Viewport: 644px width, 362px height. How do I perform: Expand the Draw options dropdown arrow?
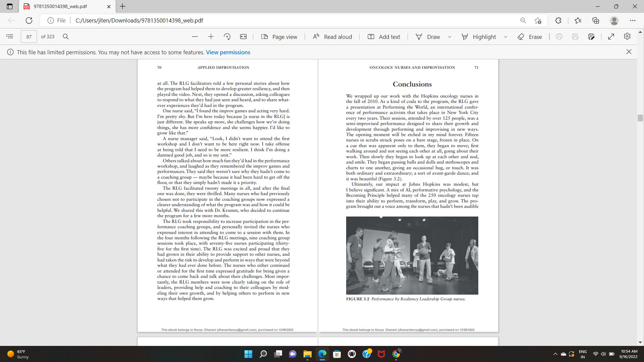449,37
